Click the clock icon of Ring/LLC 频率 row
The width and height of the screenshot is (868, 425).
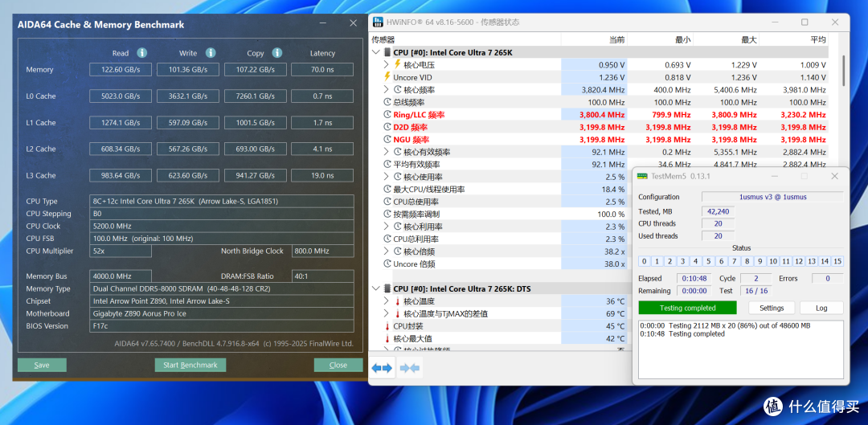pyautogui.click(x=387, y=115)
